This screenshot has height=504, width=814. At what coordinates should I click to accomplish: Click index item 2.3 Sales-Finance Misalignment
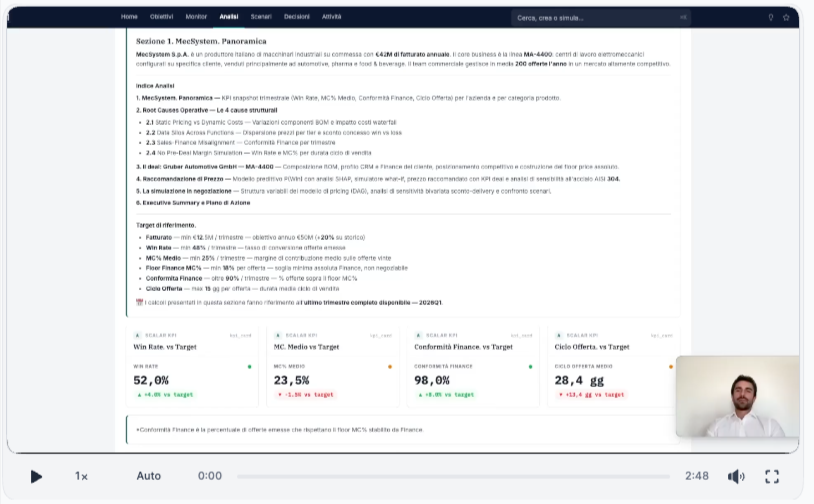coord(240,143)
